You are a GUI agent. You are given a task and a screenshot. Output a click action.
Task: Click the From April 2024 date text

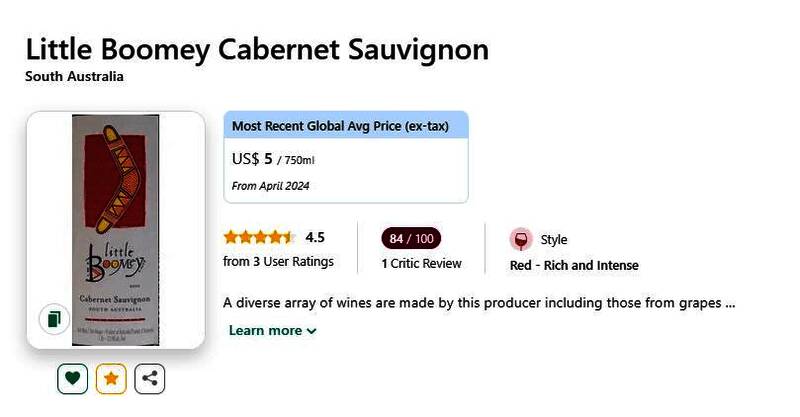(x=270, y=186)
